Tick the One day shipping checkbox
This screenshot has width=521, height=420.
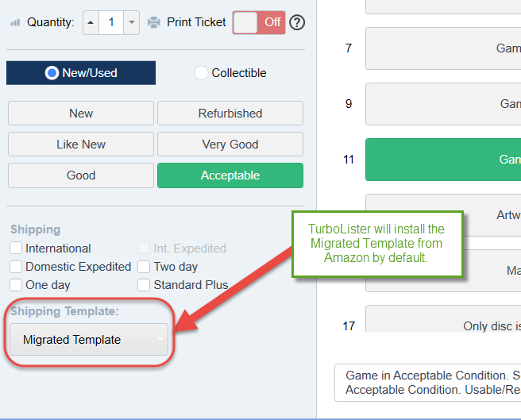tap(16, 285)
